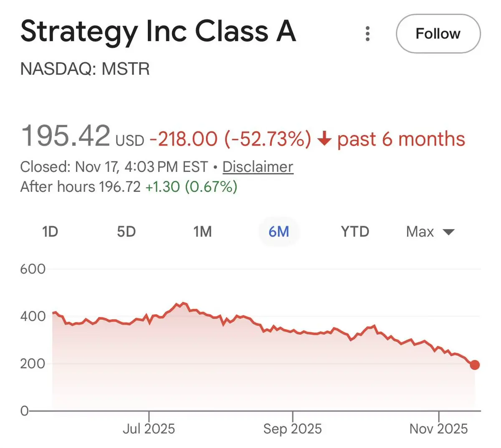Click the Sep 2025 axis label
Screen dimensions: 501x448
pos(292,428)
